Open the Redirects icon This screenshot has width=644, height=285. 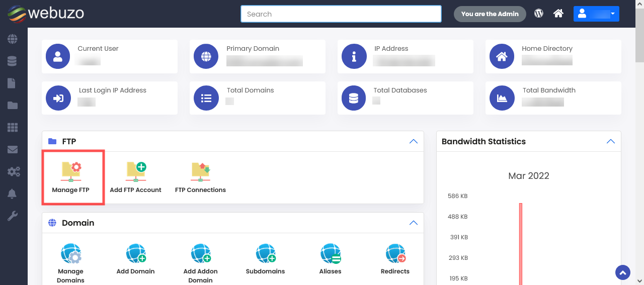pos(395,255)
